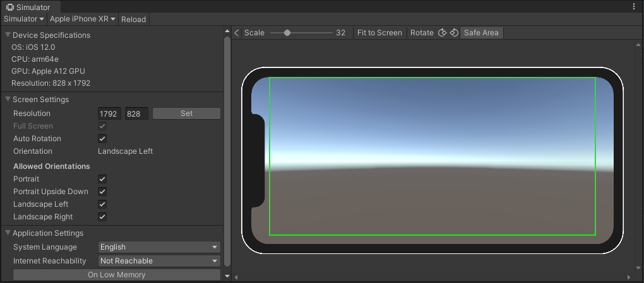Disable the Auto Rotation checkbox
644x283 pixels.
click(102, 139)
